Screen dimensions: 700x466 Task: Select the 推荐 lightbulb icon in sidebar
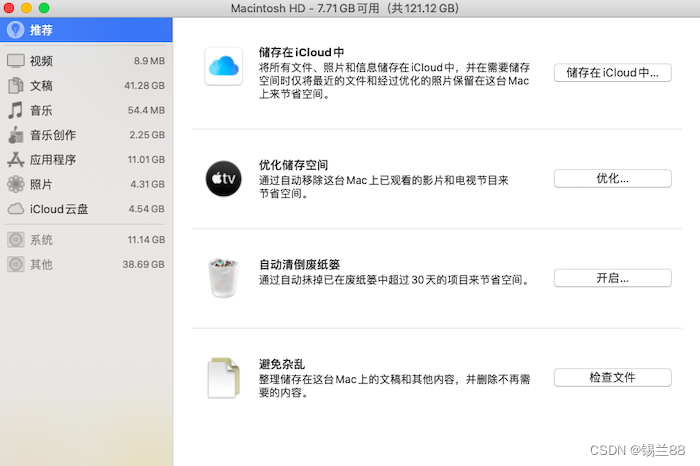click(x=16, y=30)
